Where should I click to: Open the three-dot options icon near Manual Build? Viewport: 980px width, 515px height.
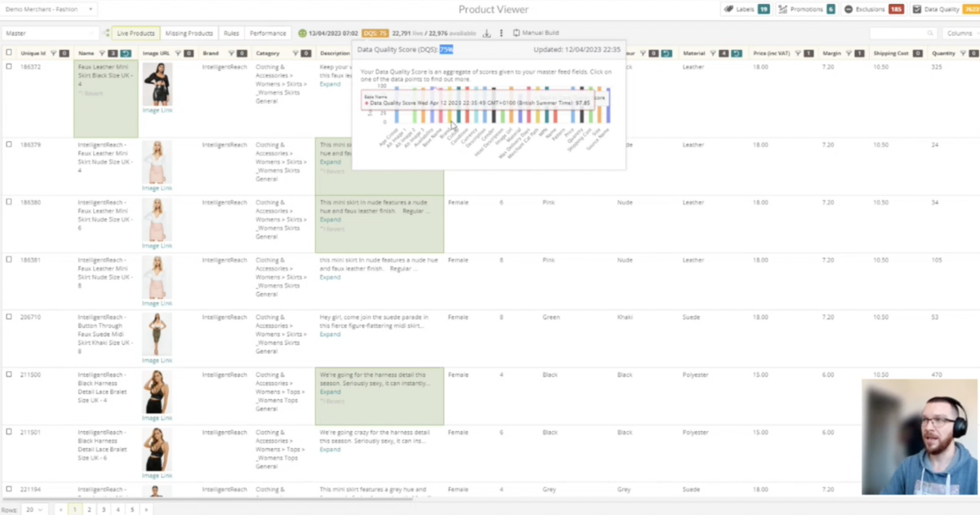tap(501, 33)
